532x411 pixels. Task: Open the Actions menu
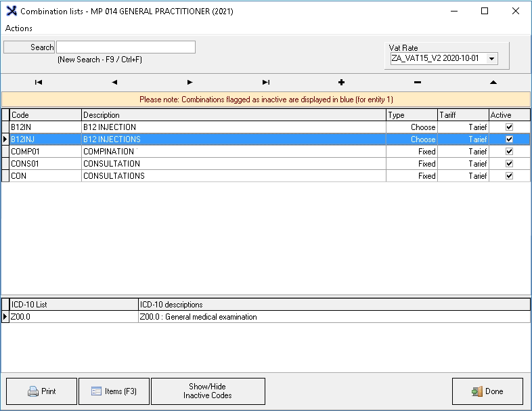[19, 28]
